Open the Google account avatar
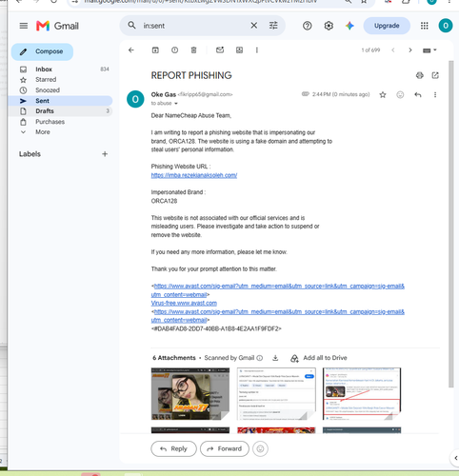Screen dimensions: 459x476 [x=446, y=26]
